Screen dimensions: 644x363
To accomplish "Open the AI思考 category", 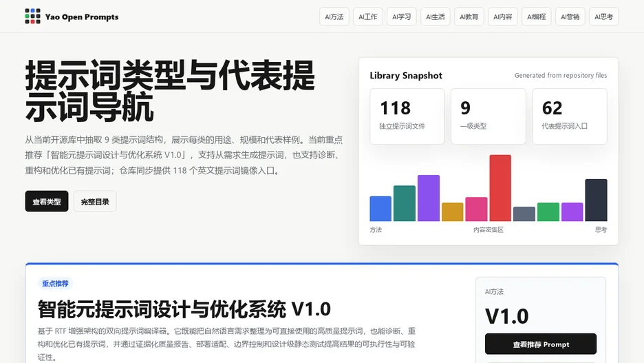I will [x=604, y=17].
